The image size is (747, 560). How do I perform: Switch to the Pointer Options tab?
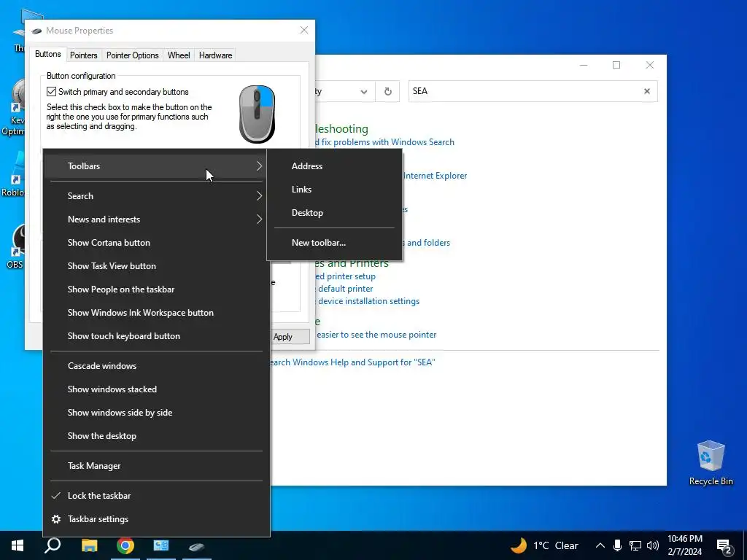pyautogui.click(x=133, y=55)
